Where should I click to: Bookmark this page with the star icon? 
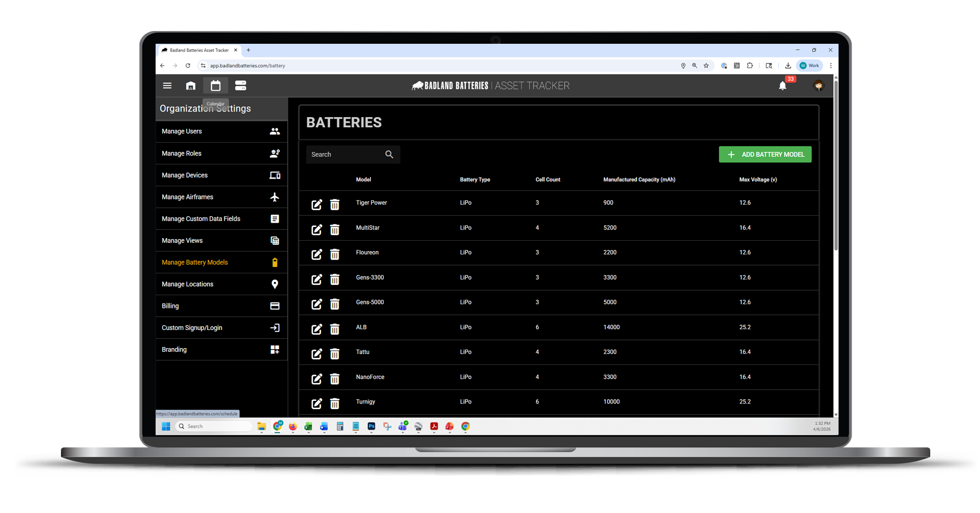[x=706, y=66]
